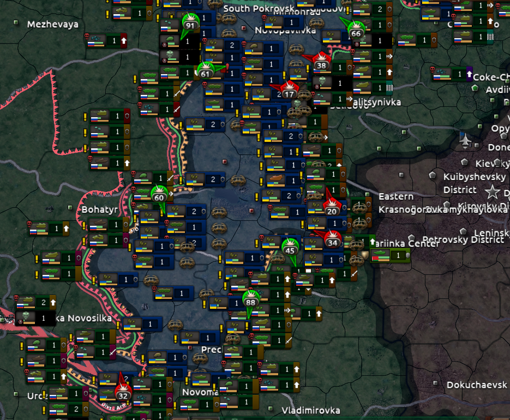Click the square town marker left of Bohatyr
Screen dimensions: 510x420
click(70, 207)
